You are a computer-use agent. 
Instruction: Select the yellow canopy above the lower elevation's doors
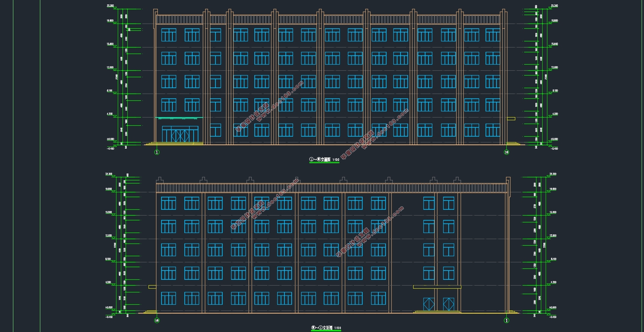pos(437,287)
